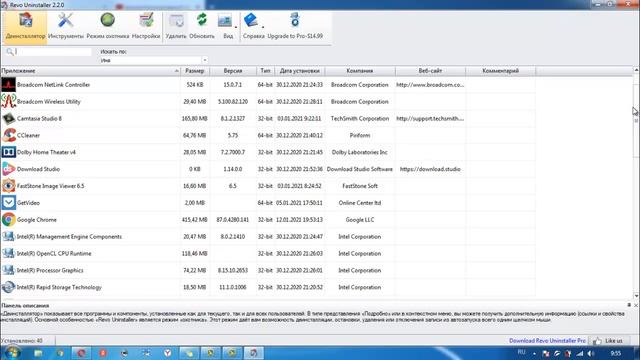Click the 415,42 MB size cell
Viewport: 640px width, 360px height.
click(x=195, y=220)
